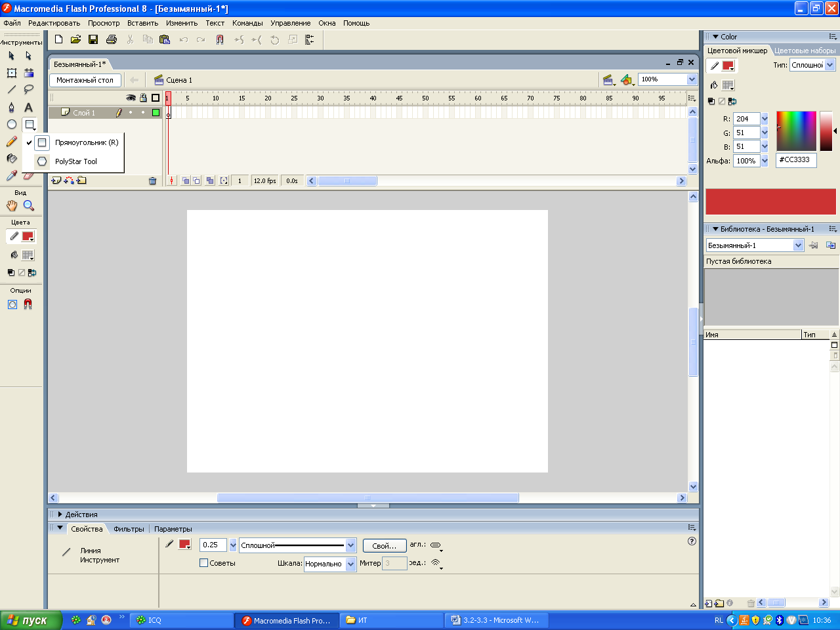
Task: Click the пуск Start button
Action: [x=31, y=620]
